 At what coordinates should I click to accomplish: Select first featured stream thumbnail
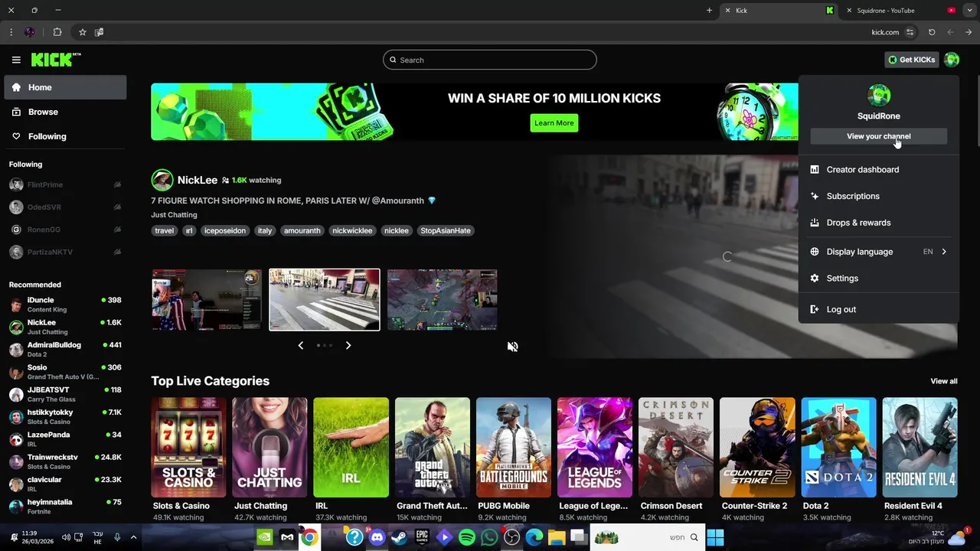pos(206,299)
